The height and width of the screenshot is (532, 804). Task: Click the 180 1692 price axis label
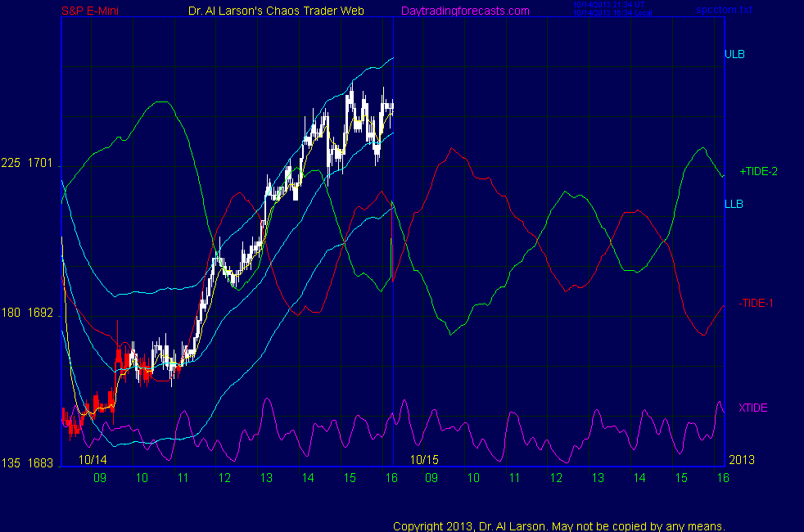(x=27, y=313)
